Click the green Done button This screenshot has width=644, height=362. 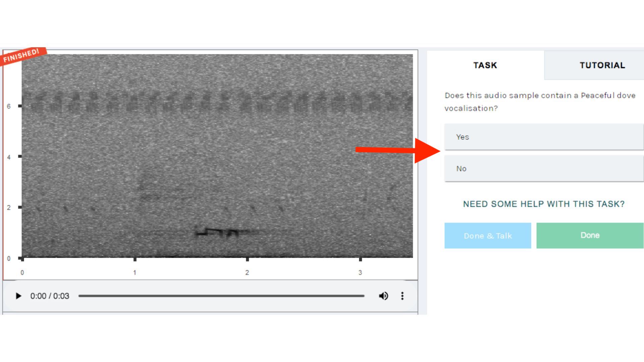tap(590, 236)
